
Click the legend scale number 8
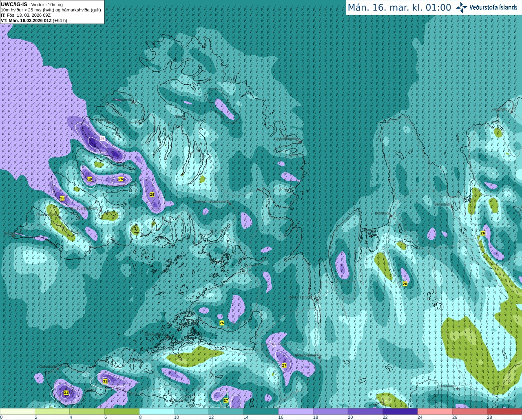(x=140, y=417)
